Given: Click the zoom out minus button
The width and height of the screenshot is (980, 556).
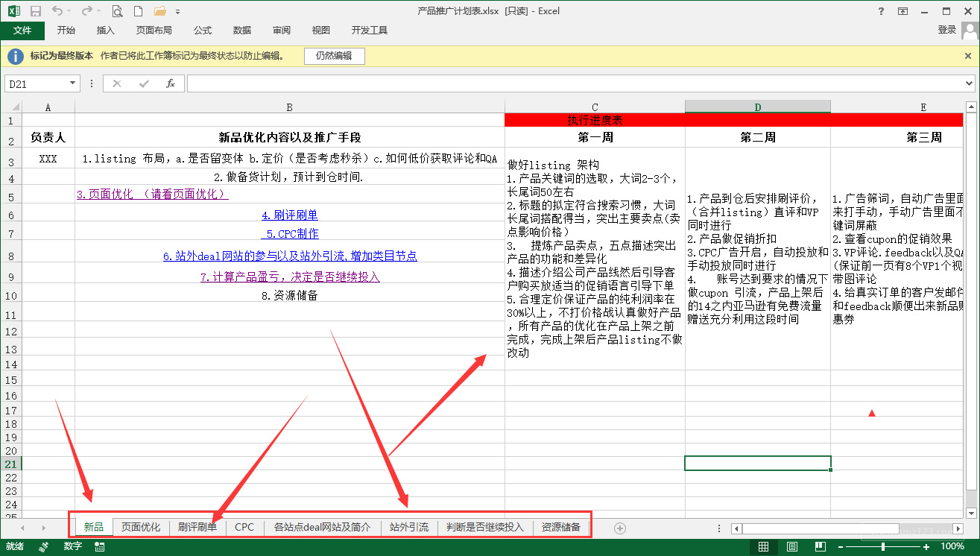Looking at the screenshot, I should (841, 547).
